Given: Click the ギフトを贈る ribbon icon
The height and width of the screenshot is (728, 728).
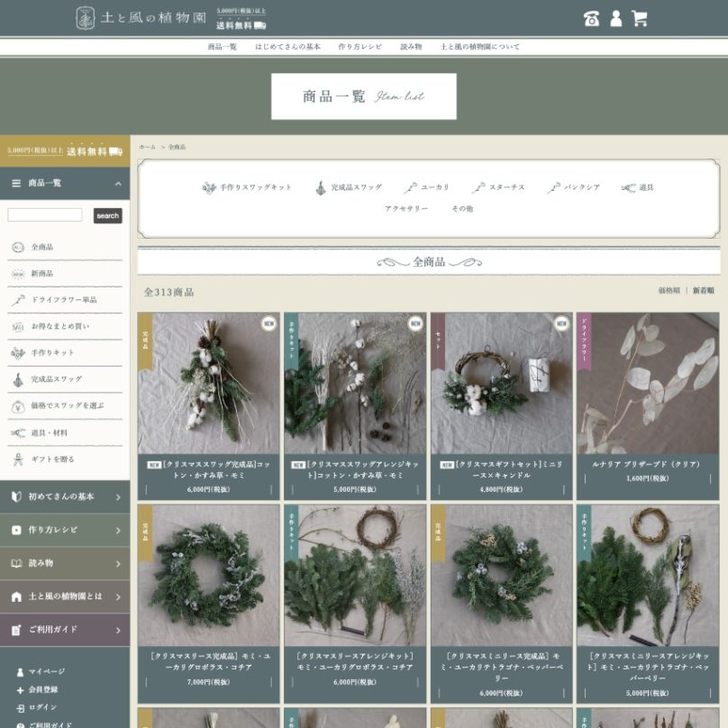Looking at the screenshot, I should (18, 460).
